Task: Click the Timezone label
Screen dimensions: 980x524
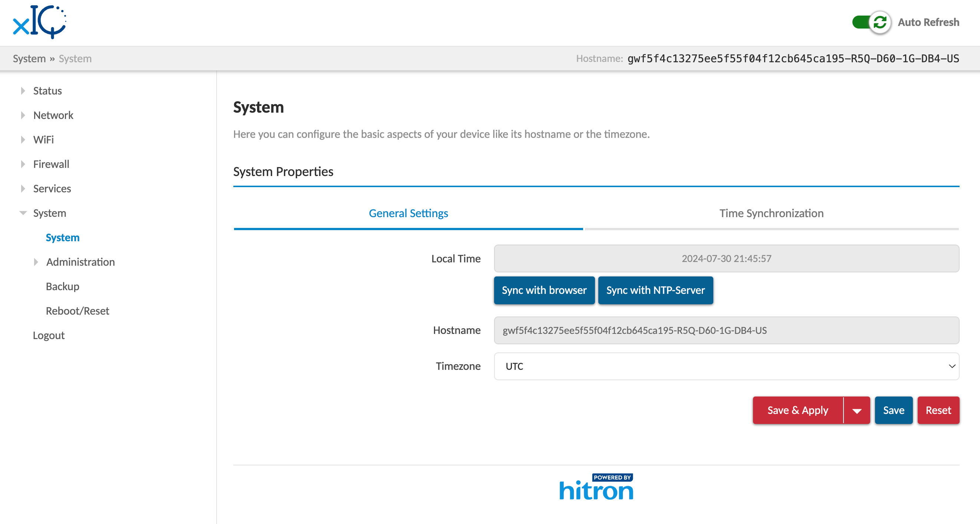Action: point(458,366)
